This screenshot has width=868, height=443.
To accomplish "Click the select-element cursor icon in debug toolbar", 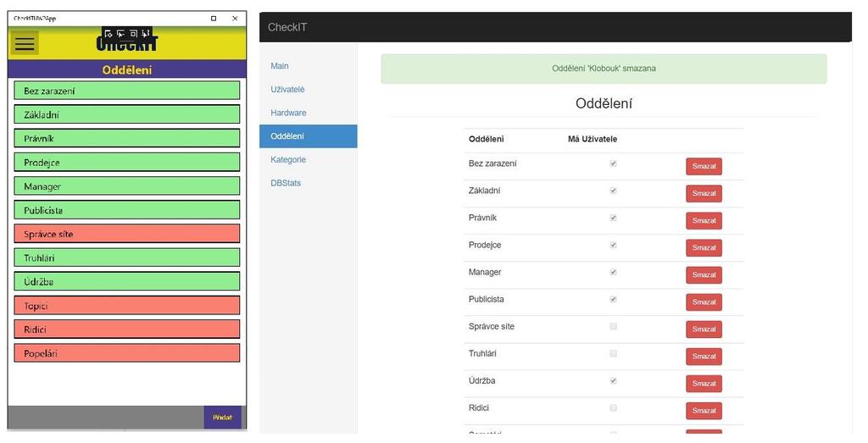I will coord(120,34).
